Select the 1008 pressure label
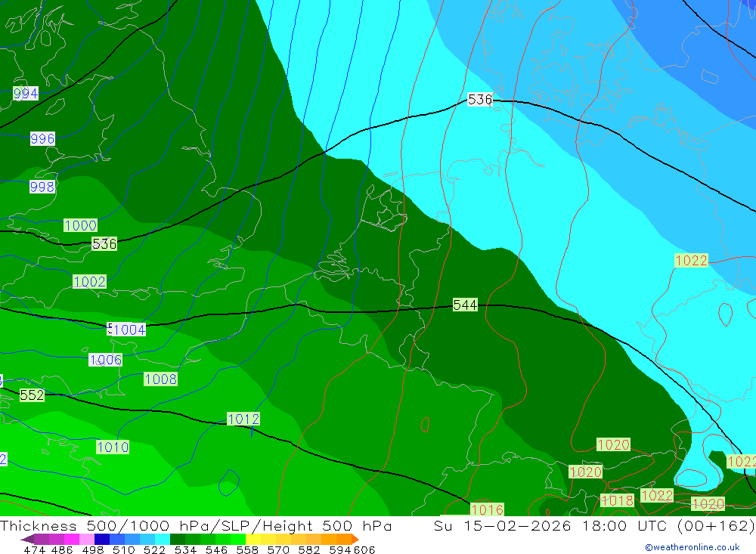Image resolution: width=756 pixels, height=554 pixels. point(160,379)
